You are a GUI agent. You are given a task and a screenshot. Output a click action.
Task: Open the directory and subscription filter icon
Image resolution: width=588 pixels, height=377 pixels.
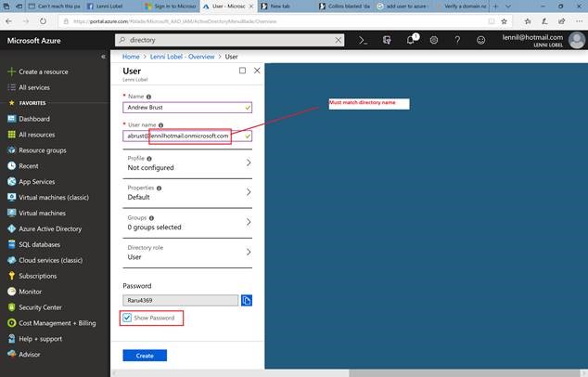click(x=387, y=40)
